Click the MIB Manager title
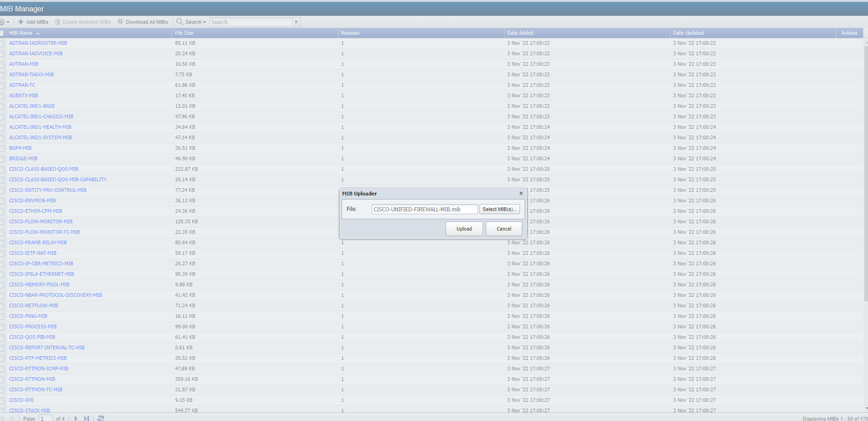This screenshot has width=868, height=421. [x=22, y=9]
